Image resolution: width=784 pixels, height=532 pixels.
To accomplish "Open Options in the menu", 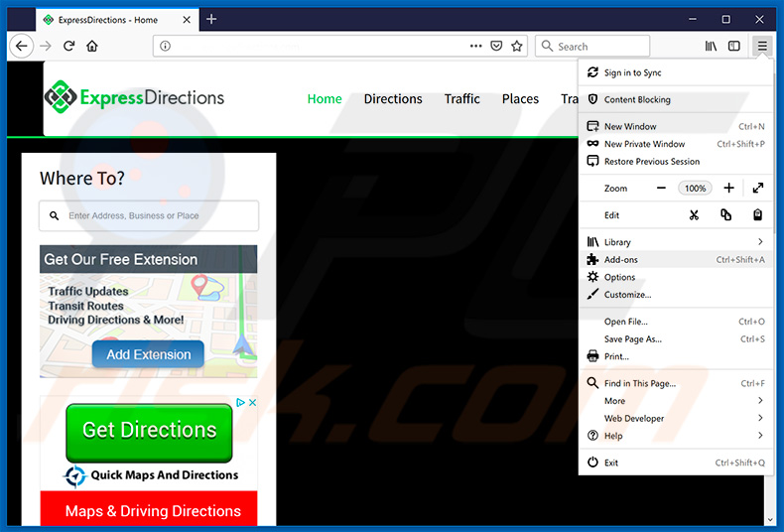I will pyautogui.click(x=676, y=277).
